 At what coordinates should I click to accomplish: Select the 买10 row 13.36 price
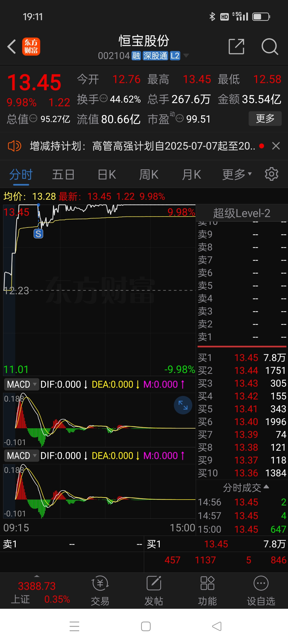tap(246, 473)
